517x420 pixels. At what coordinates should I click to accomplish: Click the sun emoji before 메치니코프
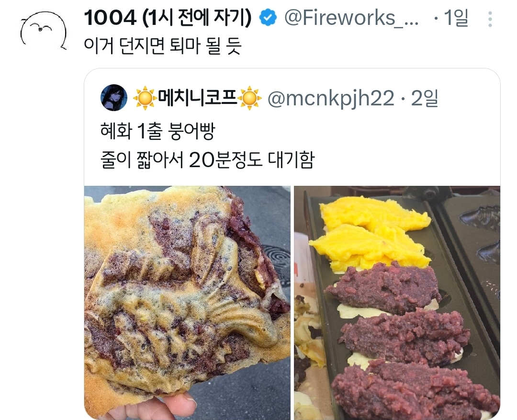145,98
